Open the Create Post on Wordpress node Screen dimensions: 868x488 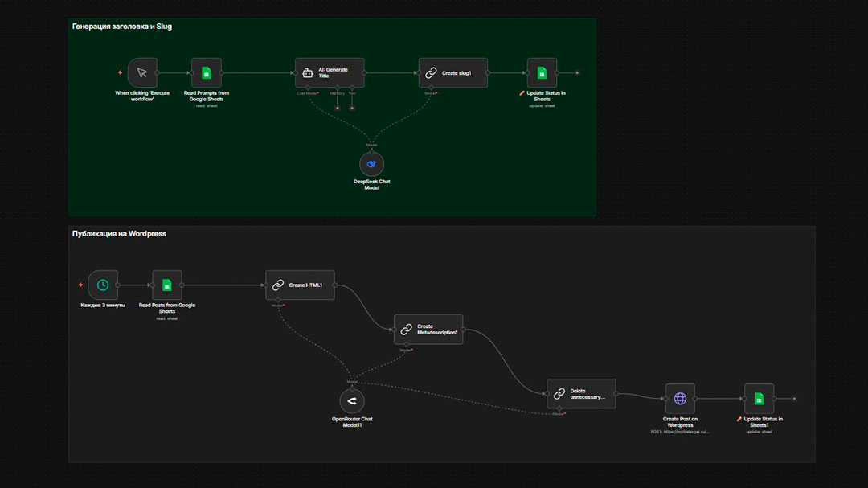tap(680, 398)
